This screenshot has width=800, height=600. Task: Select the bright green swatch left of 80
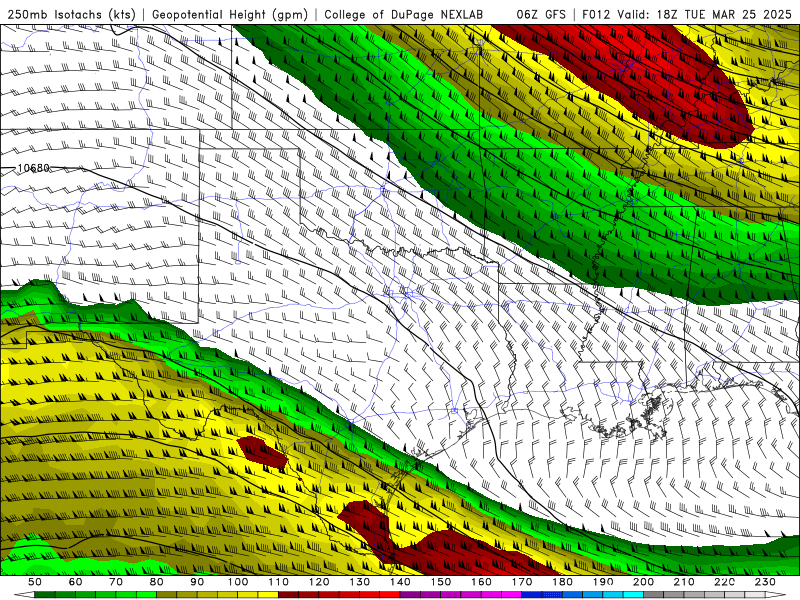pyautogui.click(x=146, y=595)
